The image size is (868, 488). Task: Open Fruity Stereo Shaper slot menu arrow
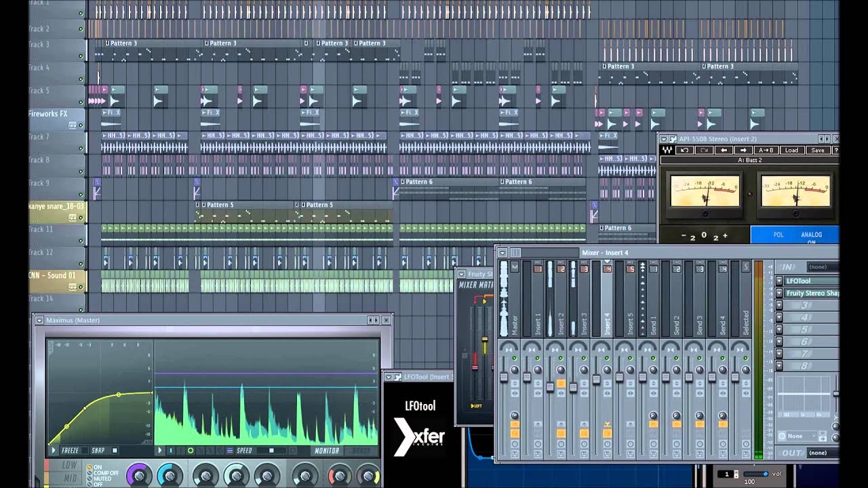779,293
